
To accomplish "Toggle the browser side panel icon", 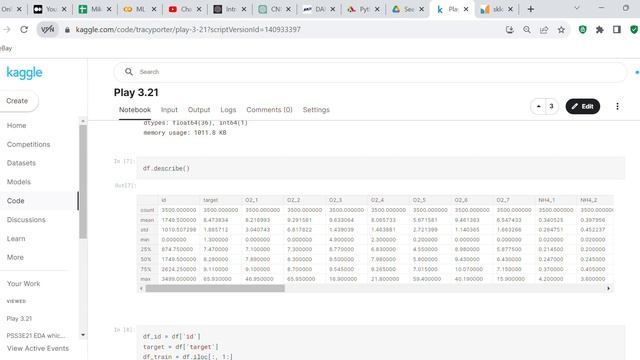I will coord(617,29).
